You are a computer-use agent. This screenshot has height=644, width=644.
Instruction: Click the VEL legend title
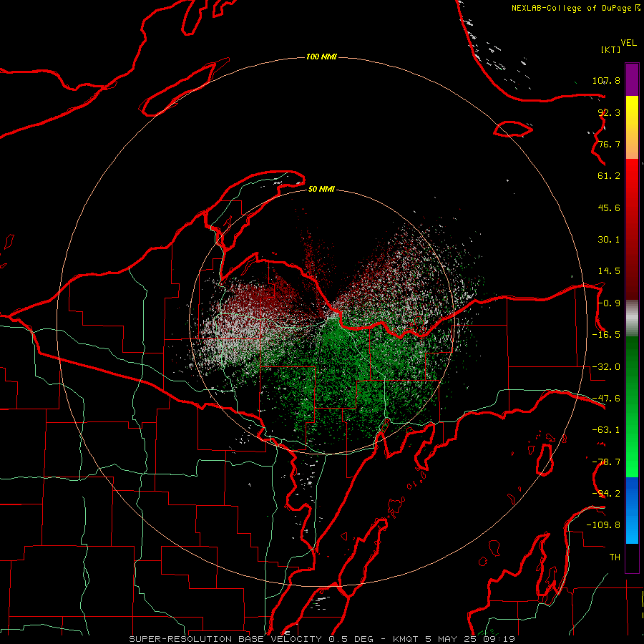click(628, 43)
